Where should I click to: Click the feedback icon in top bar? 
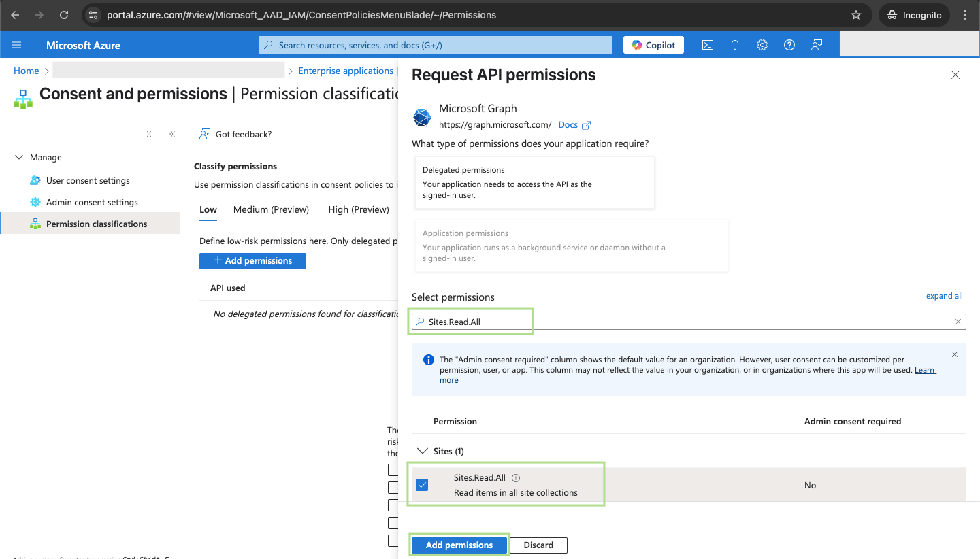point(817,45)
